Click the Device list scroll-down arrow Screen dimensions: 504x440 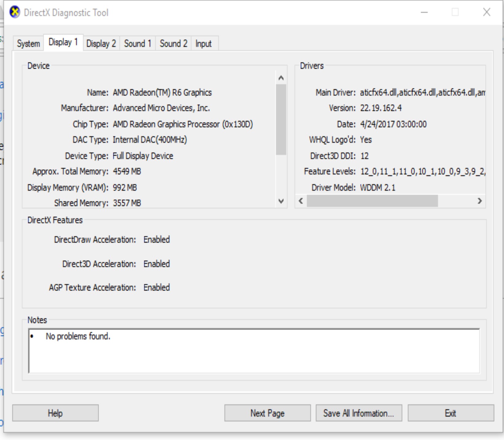[281, 201]
